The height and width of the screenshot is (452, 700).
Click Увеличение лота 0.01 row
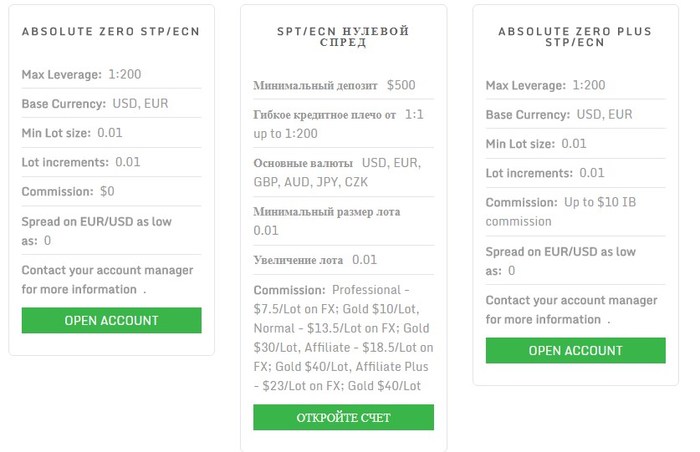coord(343,260)
